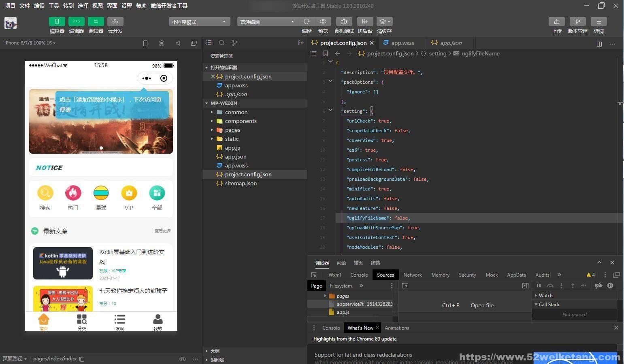The width and height of the screenshot is (624, 364).
Task: Select the Network tab in devtools
Action: coord(413,275)
